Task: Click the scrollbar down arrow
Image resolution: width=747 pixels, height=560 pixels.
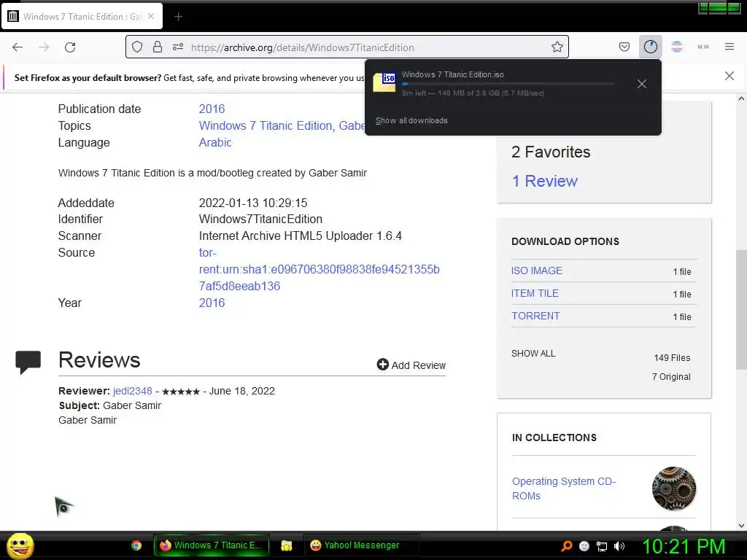Action: tap(741, 526)
